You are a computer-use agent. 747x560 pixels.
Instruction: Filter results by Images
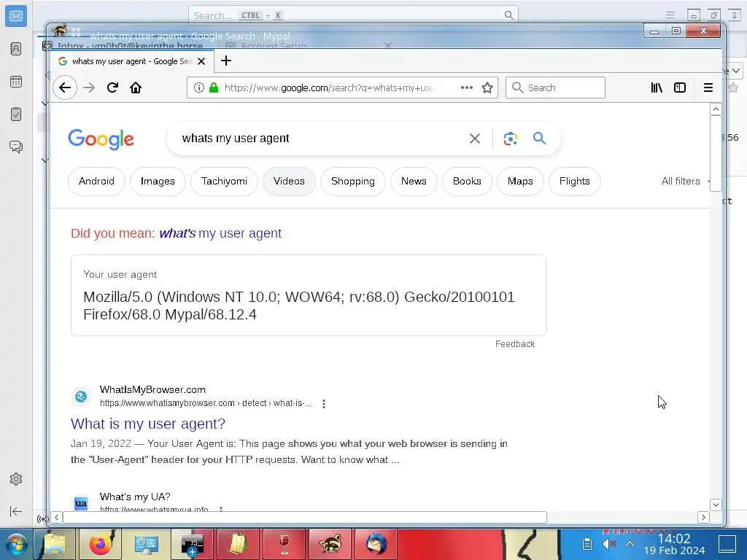click(158, 182)
